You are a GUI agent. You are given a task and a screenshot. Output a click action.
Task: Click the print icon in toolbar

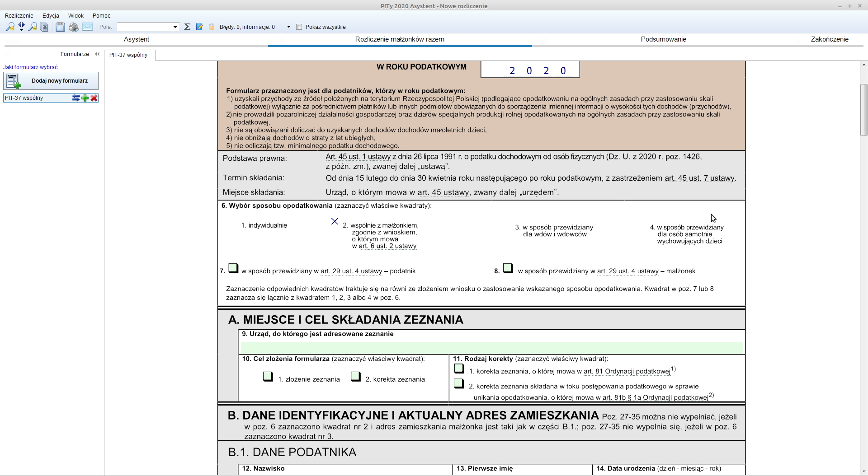(74, 27)
